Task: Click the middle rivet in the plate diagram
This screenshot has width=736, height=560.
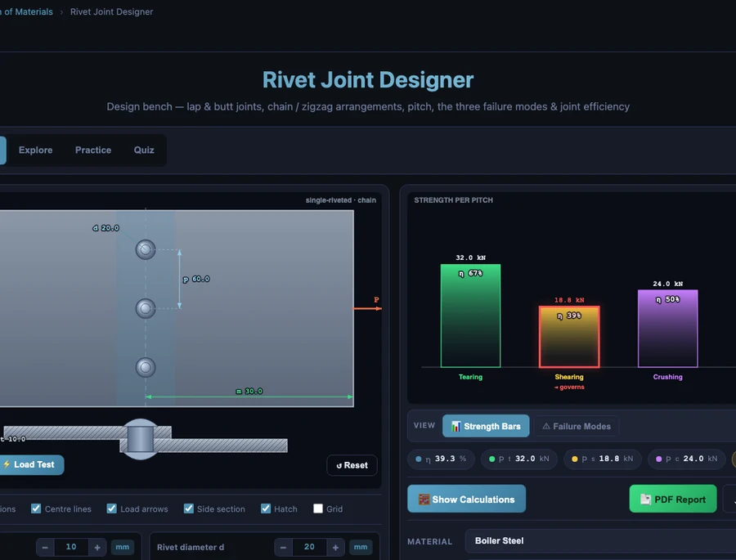Action: click(146, 308)
